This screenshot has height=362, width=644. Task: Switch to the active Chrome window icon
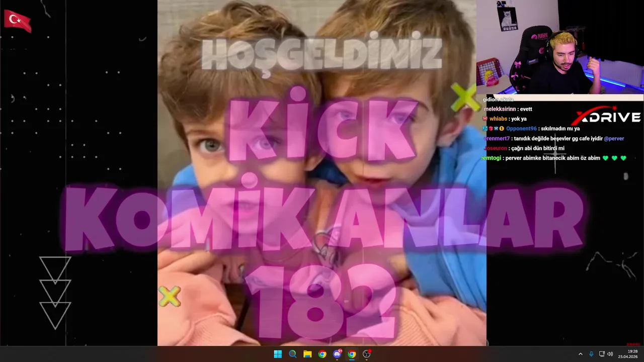click(352, 354)
